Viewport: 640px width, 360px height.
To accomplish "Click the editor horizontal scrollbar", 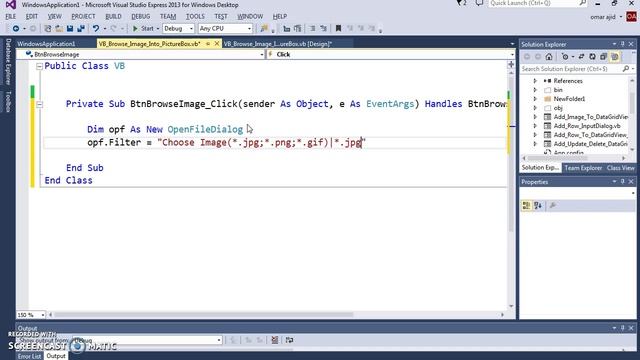I will [x=203, y=315].
